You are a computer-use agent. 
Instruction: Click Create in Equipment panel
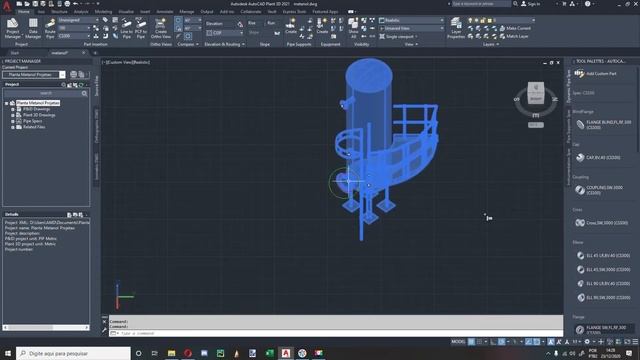click(x=322, y=26)
